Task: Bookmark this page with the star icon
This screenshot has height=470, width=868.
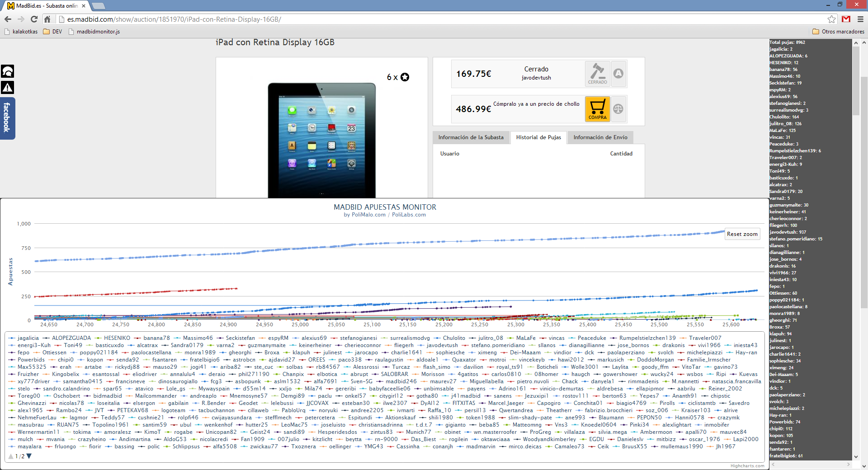Action: point(832,19)
